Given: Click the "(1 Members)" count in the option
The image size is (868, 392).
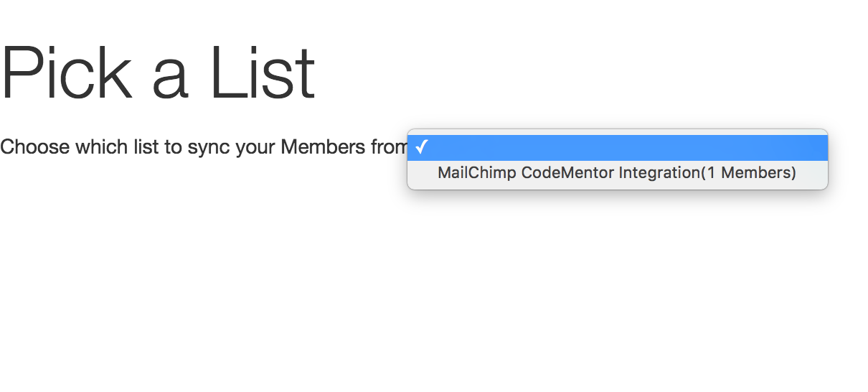Looking at the screenshot, I should click(748, 173).
